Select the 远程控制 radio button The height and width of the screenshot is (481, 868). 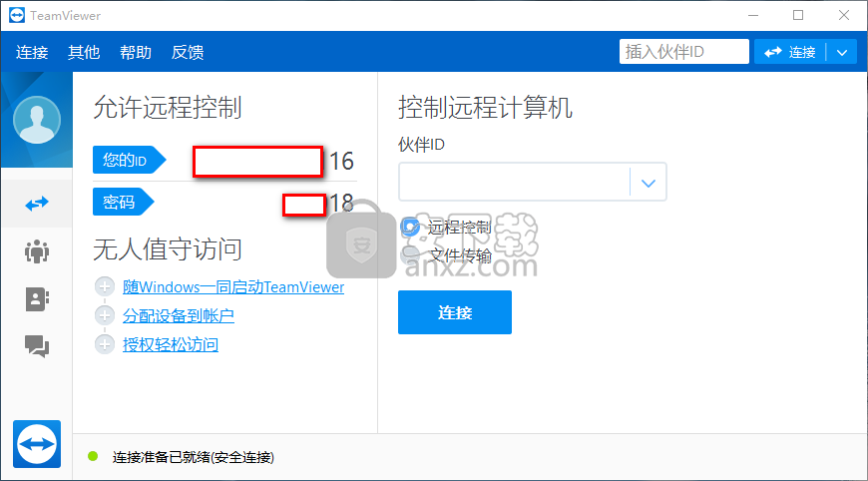(x=410, y=227)
